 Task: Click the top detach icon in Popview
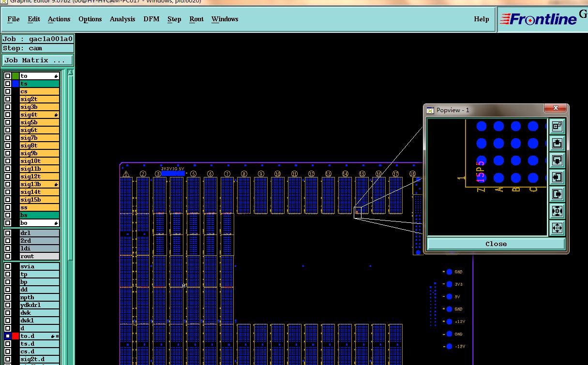[557, 126]
